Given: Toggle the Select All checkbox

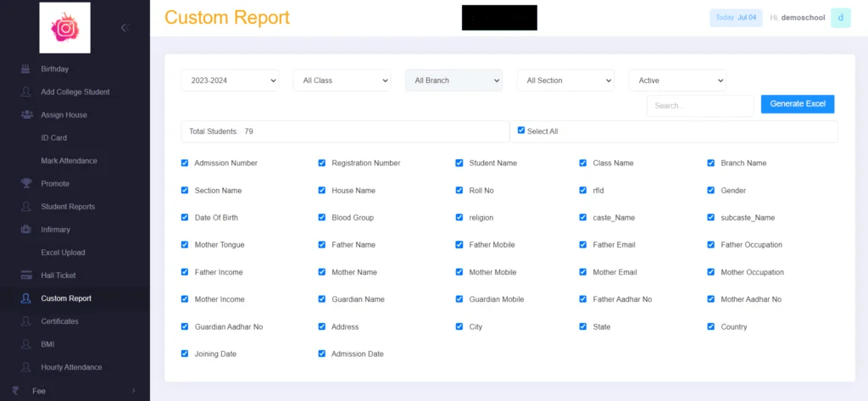Looking at the screenshot, I should (x=521, y=131).
